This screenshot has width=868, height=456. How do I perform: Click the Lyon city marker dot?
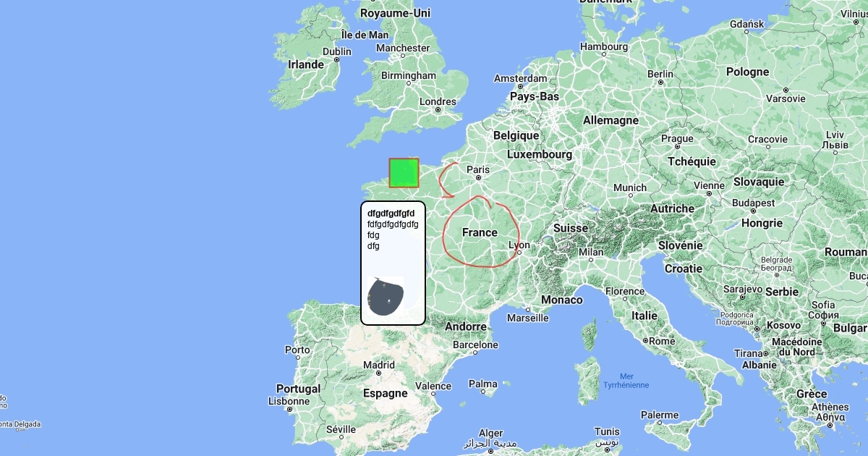(519, 253)
